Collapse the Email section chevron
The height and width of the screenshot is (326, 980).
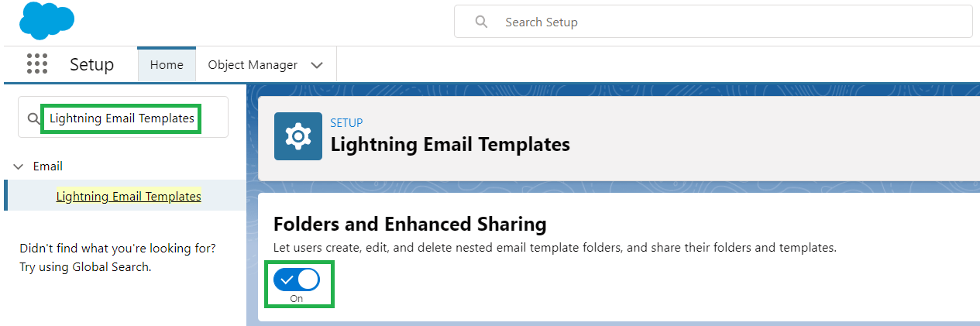tap(19, 166)
